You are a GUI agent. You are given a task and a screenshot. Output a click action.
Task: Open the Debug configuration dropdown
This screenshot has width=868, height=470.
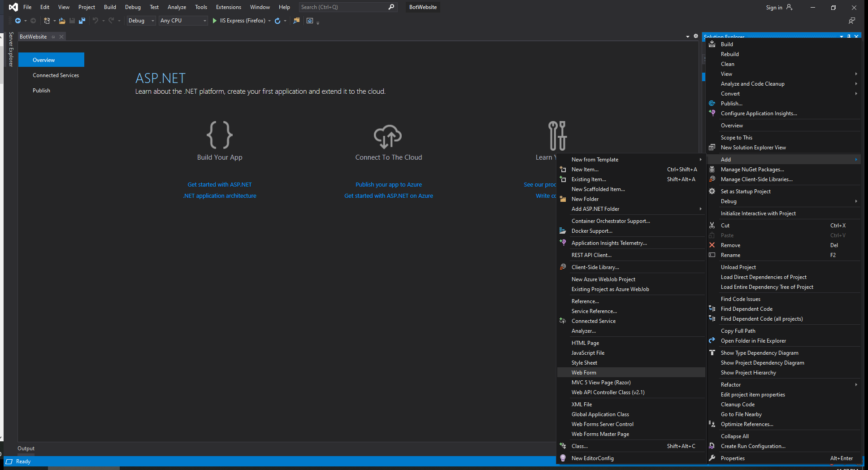(141, 21)
